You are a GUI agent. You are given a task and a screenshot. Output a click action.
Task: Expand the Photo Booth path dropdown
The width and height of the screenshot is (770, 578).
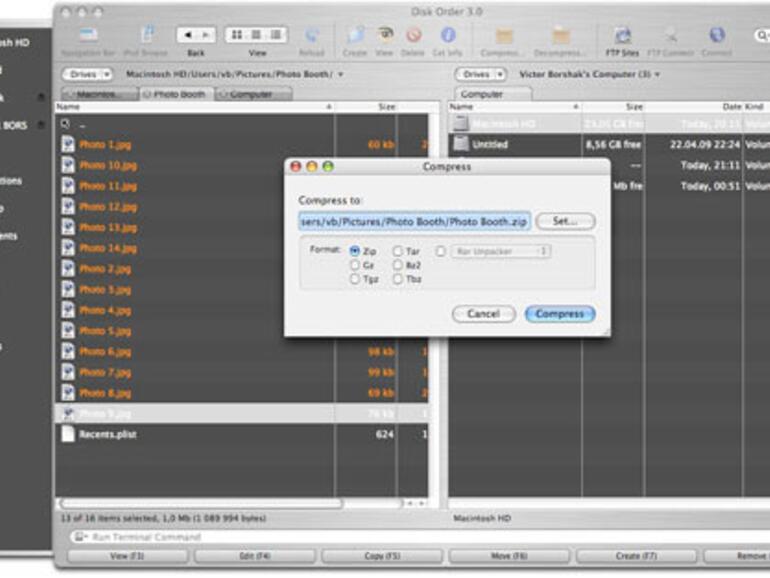coord(340,75)
